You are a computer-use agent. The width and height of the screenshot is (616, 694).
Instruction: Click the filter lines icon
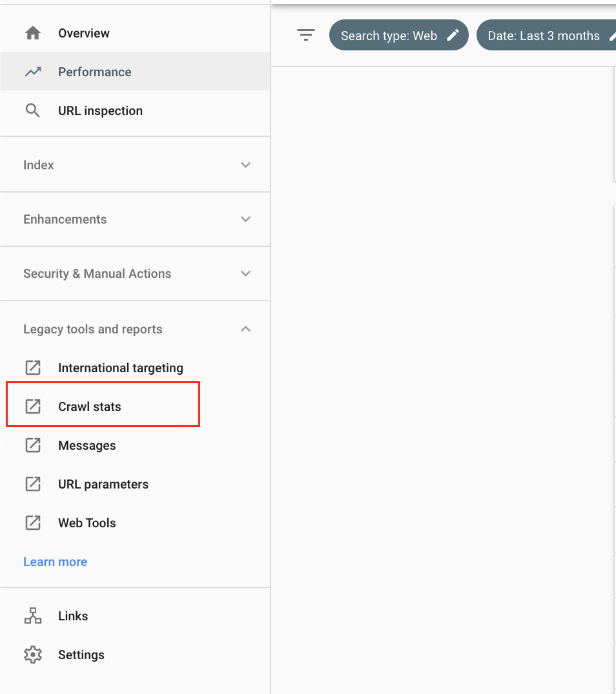306,36
